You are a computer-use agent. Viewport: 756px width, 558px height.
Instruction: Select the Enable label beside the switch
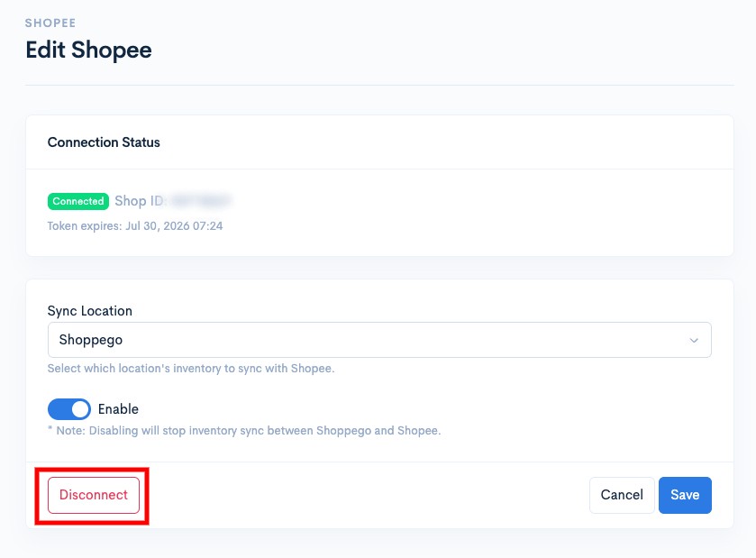118,409
